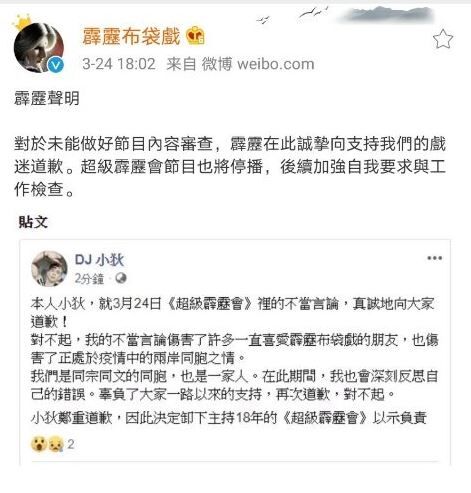
Task: Click the crown decoration above the avatar
Action: (22, 22)
